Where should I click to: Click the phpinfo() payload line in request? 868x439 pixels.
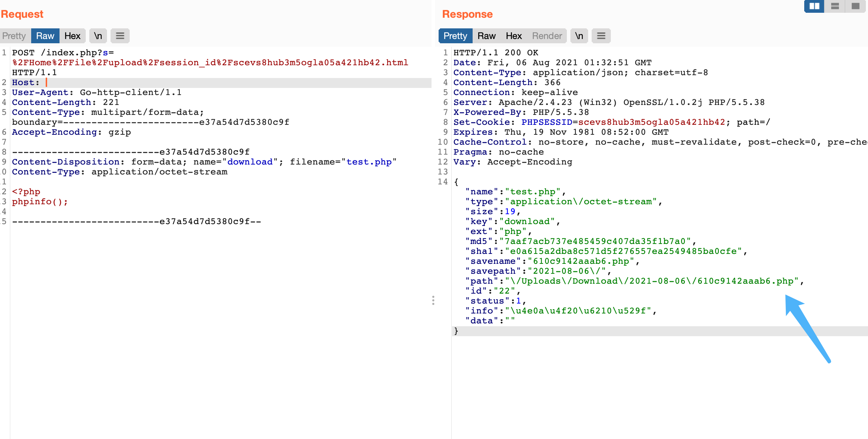pos(40,202)
